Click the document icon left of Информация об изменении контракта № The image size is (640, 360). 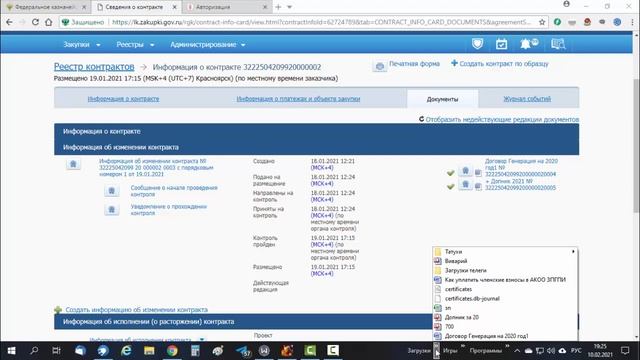(73, 164)
